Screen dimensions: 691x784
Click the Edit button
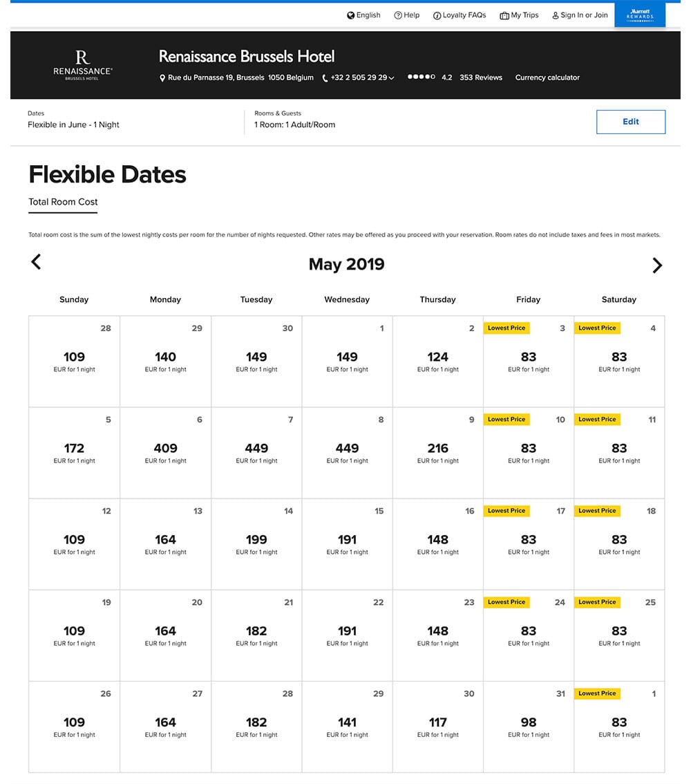(x=631, y=122)
